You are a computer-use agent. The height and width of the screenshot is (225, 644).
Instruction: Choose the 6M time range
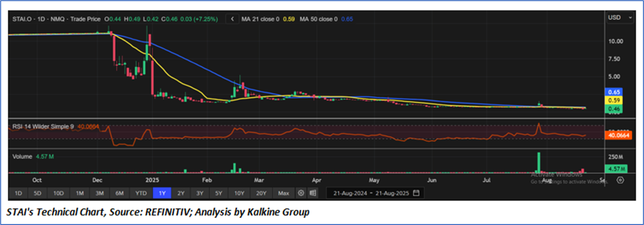pyautogui.click(x=119, y=193)
